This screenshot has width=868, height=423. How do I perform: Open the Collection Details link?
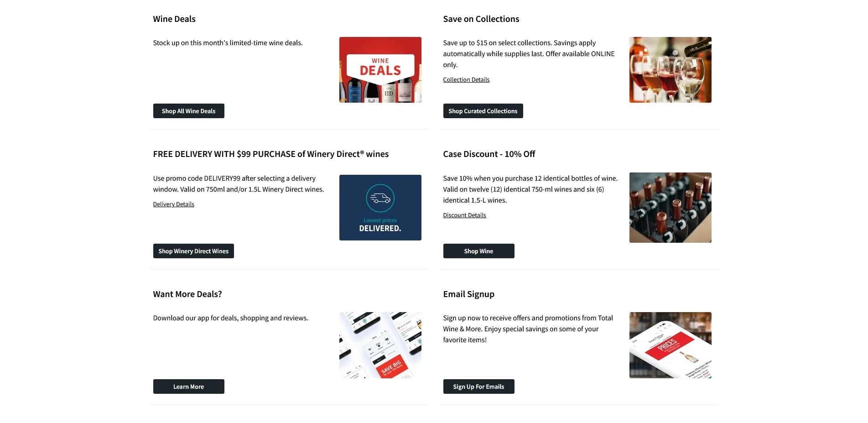point(466,80)
